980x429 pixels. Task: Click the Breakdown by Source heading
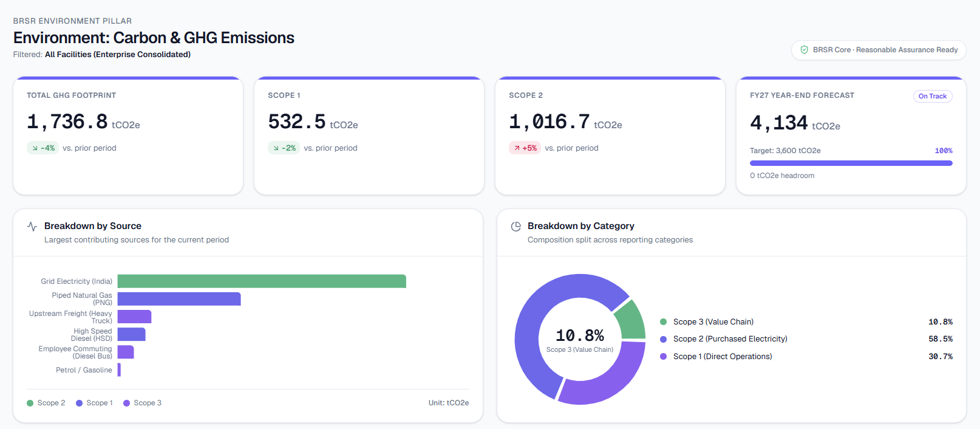pos(93,226)
